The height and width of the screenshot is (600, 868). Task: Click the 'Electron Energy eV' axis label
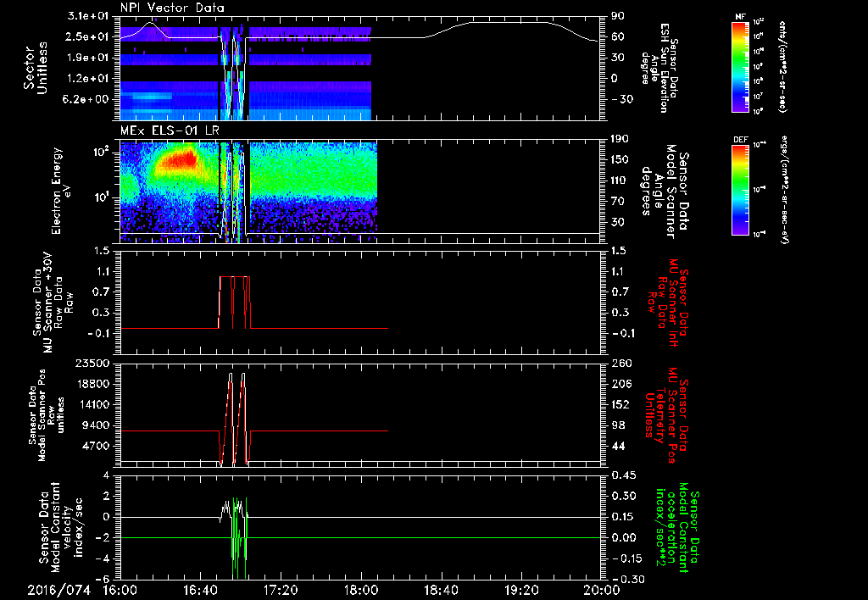[63, 191]
